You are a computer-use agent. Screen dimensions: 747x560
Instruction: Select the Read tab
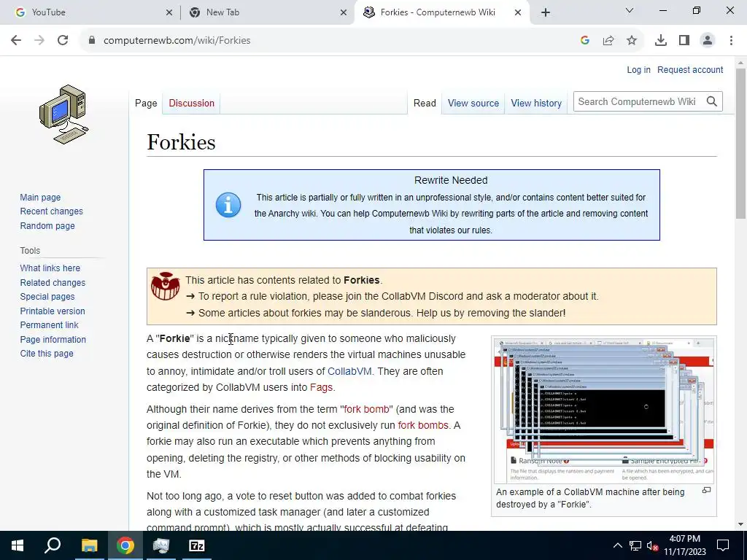425,103
